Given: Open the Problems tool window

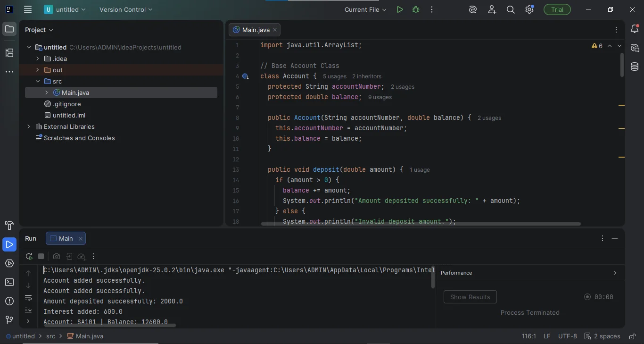Looking at the screenshot, I should [x=9, y=301].
